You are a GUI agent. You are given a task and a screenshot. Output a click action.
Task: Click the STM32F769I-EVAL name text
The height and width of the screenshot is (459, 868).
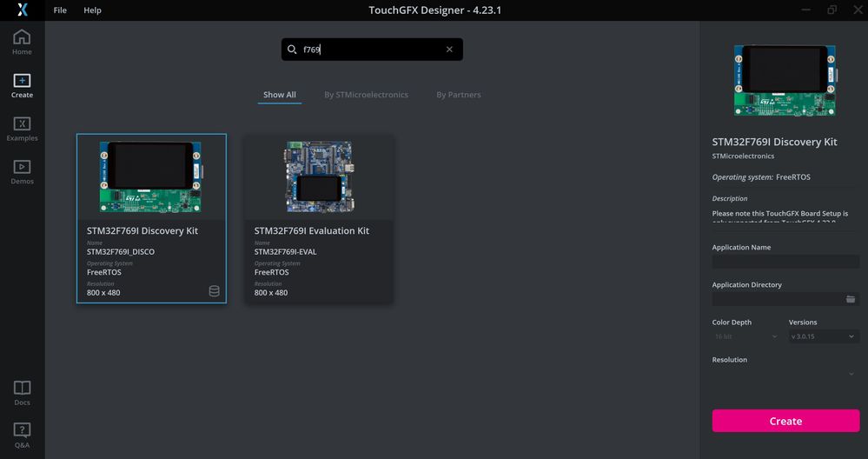coord(286,251)
